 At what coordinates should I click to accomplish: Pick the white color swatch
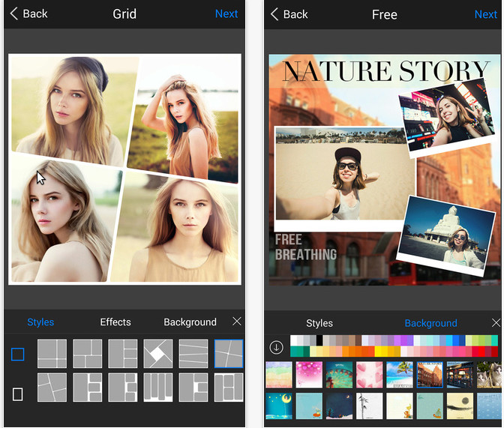click(x=293, y=340)
